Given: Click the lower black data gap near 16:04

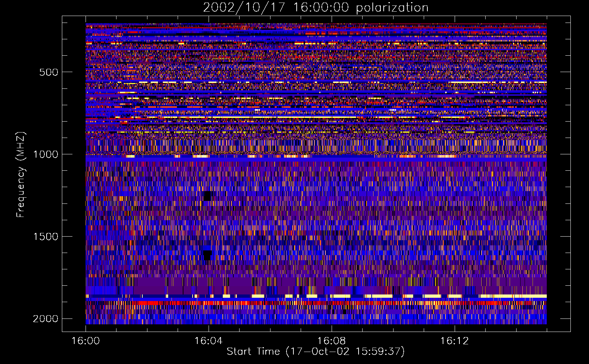Looking at the screenshot, I should (x=207, y=255).
